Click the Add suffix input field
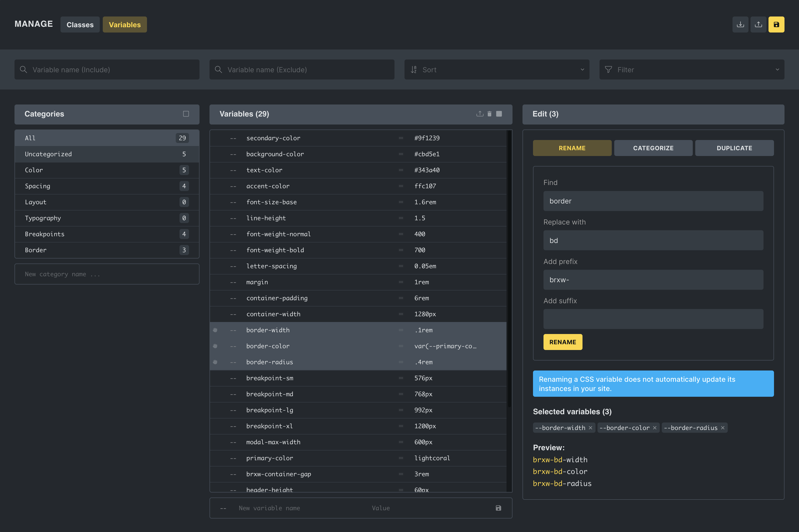Viewport: 799px width, 532px height. coord(653,319)
